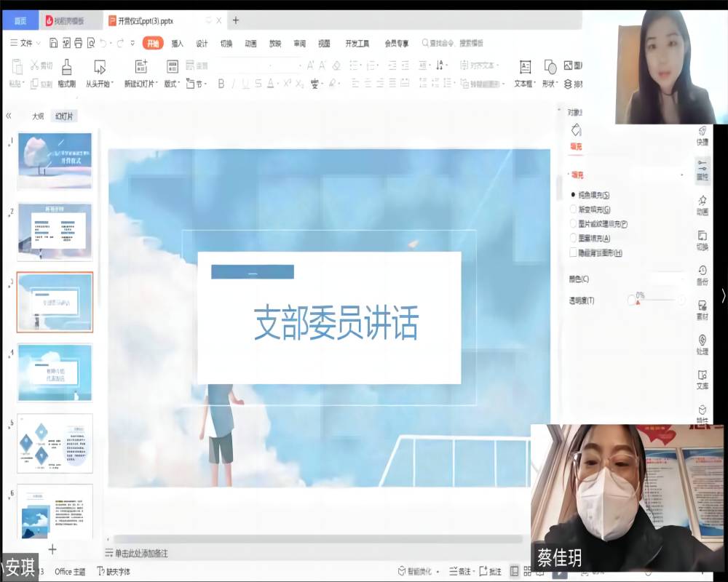Enable Hide background graphics (隐藏背景图形) checkbox
The height and width of the screenshot is (582, 728).
(x=574, y=253)
